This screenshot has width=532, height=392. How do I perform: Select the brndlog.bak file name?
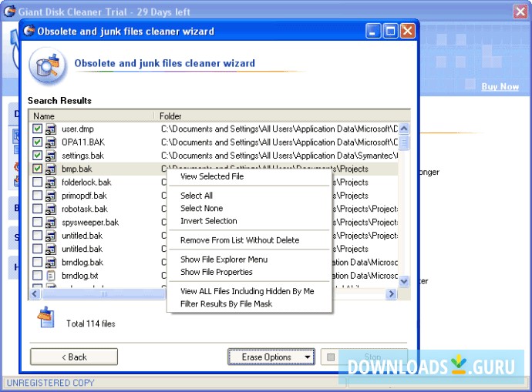[82, 263]
